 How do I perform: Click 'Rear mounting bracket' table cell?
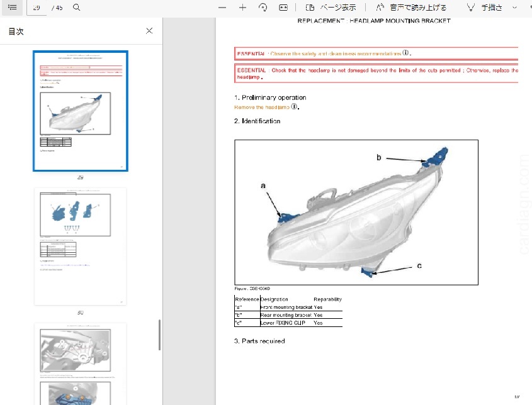(x=286, y=315)
